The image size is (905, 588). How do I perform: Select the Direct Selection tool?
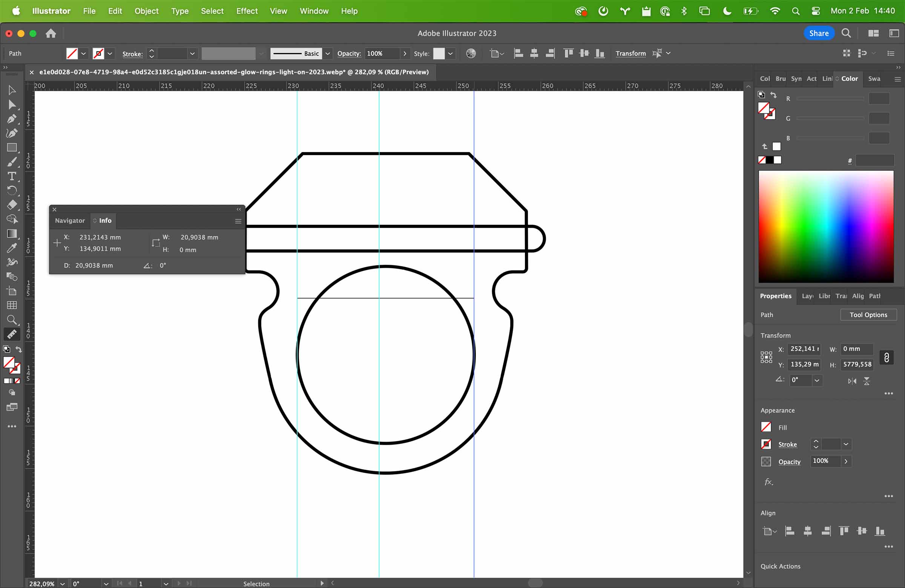[12, 104]
